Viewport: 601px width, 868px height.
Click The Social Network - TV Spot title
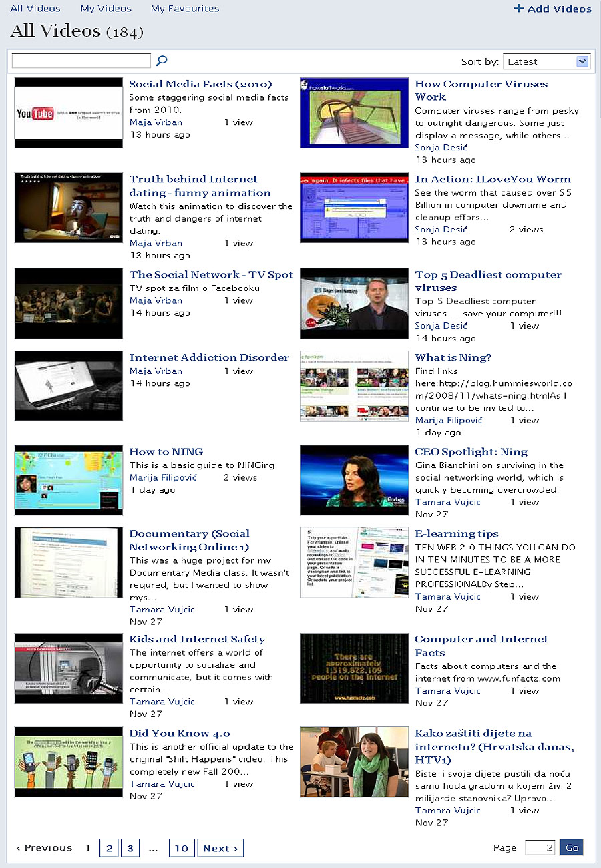tap(211, 274)
